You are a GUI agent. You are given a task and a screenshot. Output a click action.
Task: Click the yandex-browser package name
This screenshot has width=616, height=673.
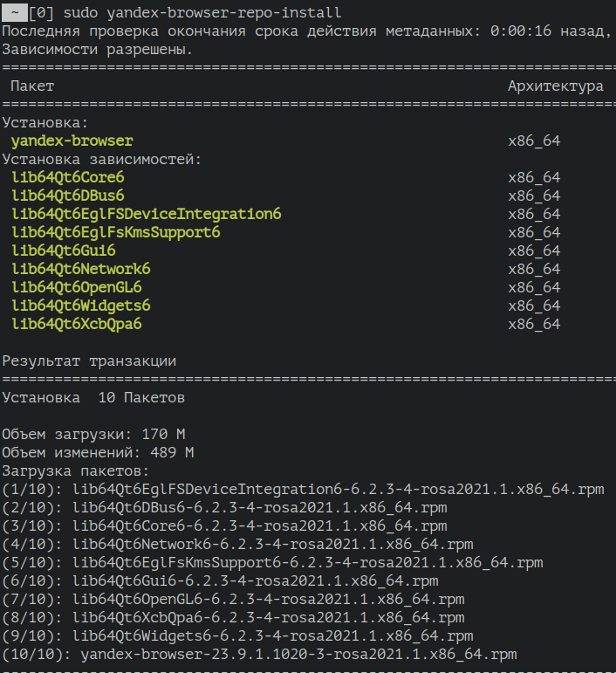click(72, 141)
